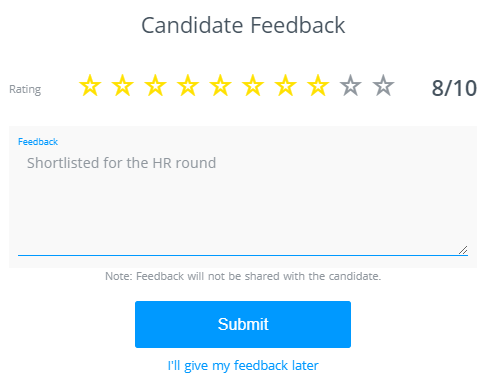Click the 'Shortlisted for the HR round' text

point(122,163)
